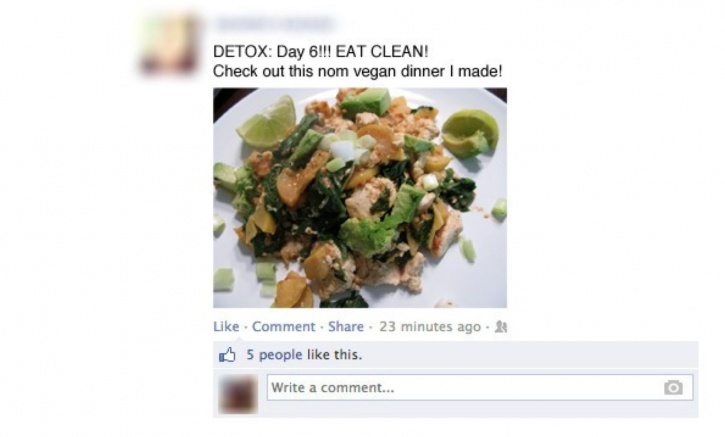
Task: Click the lime wedge in the photo's top-left
Action: (267, 122)
